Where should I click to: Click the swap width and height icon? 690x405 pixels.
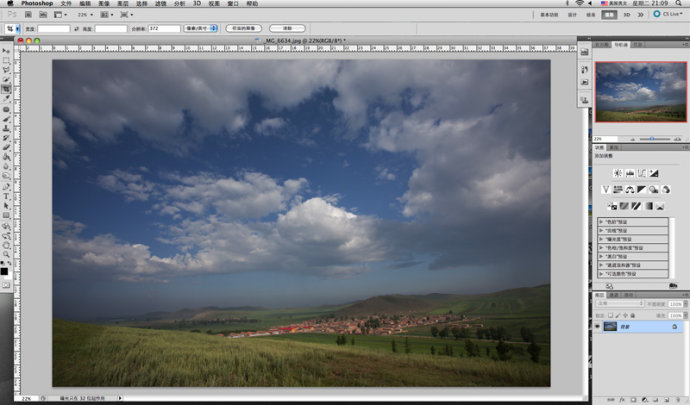point(76,29)
